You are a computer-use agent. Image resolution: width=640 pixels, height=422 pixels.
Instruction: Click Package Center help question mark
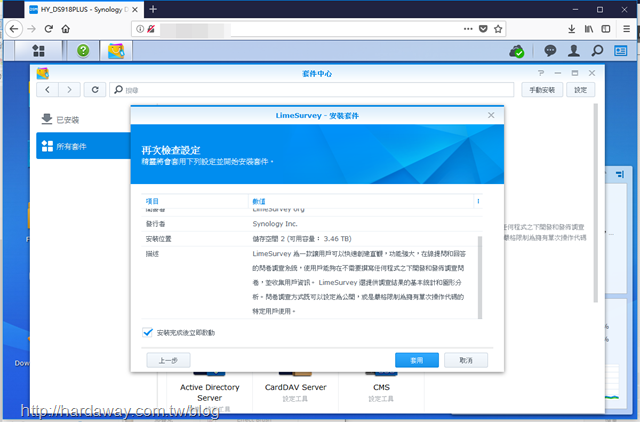[x=541, y=73]
